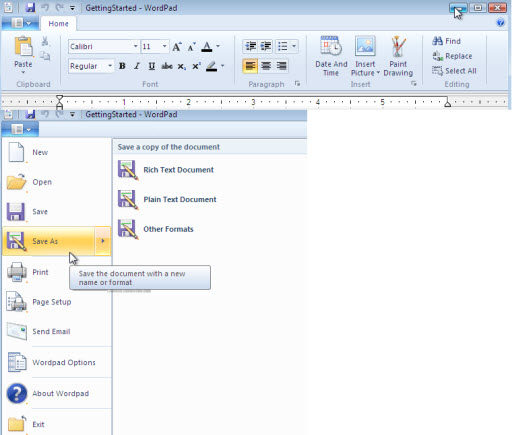Click Undo in top quick access toolbar

tap(45, 7)
